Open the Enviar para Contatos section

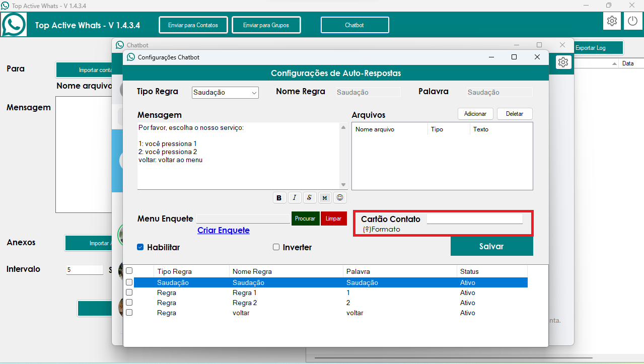tap(193, 25)
